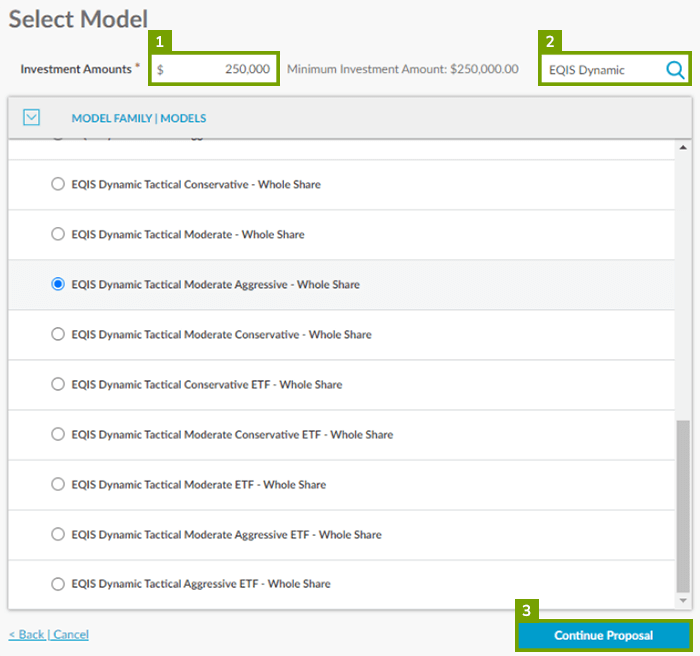Click the scrollbar up arrow

(x=683, y=147)
